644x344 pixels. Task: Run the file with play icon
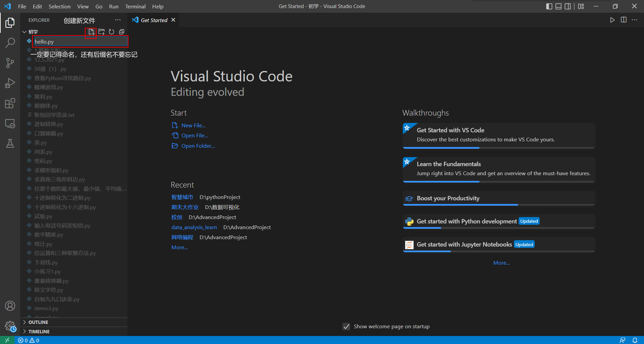pyautogui.click(x=612, y=20)
